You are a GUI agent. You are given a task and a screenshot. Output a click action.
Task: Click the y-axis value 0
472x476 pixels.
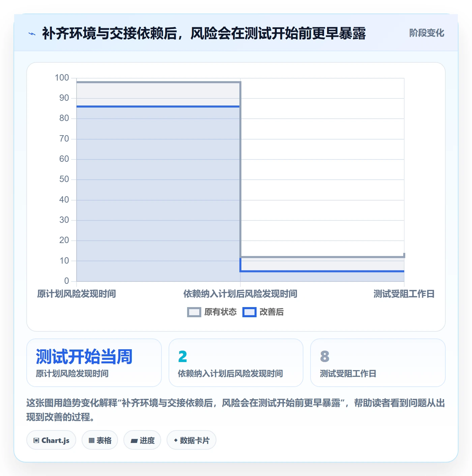[67, 281]
